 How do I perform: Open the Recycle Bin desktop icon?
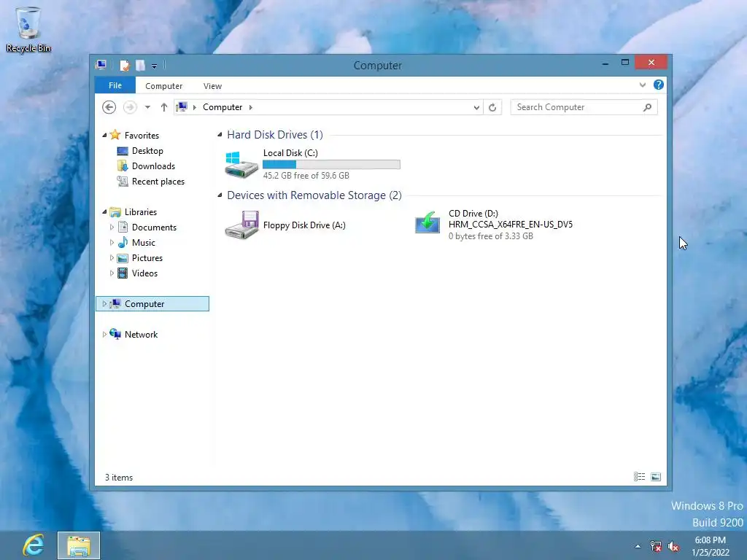pyautogui.click(x=28, y=29)
